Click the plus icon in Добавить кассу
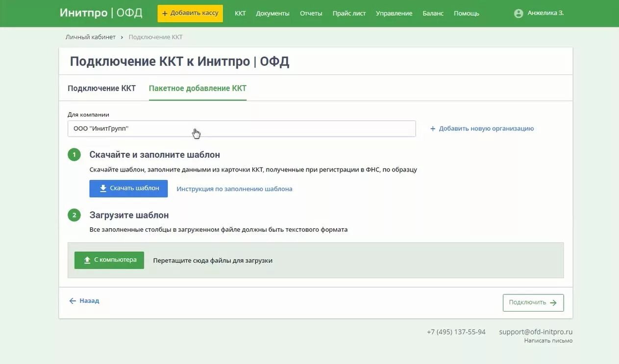The width and height of the screenshot is (619, 364). [165, 13]
